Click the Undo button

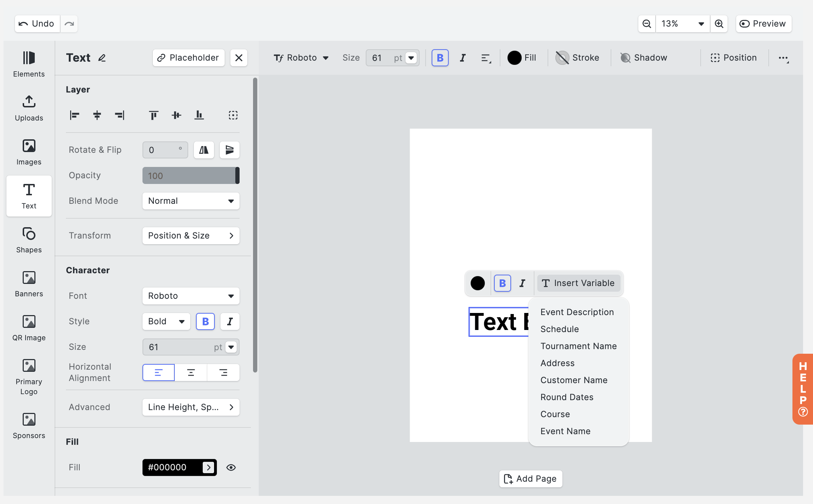click(37, 24)
